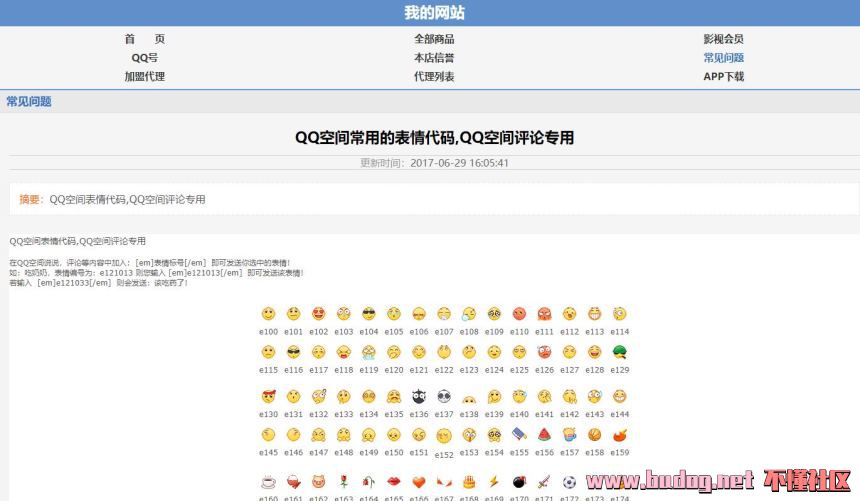
Task: Click the update time 2017-06-29 16:05:41
Action: (459, 163)
